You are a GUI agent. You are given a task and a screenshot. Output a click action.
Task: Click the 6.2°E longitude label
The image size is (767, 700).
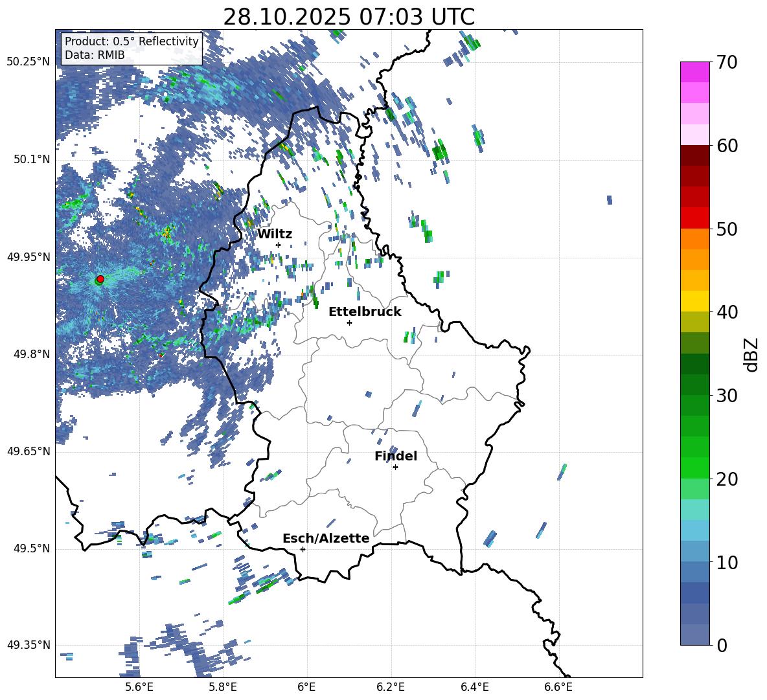coord(391,687)
